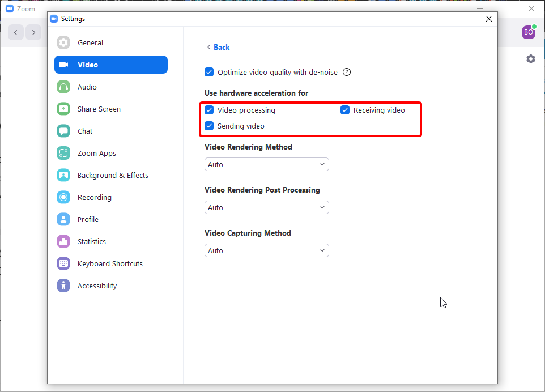Click the Zoom logo in main window title bar
The image size is (545, 392).
point(10,8)
